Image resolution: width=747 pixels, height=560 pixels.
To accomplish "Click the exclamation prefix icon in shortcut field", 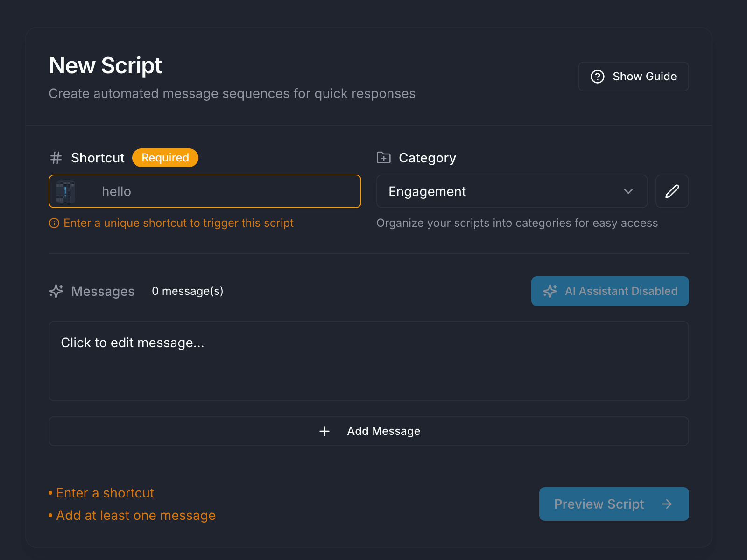I will [x=65, y=191].
